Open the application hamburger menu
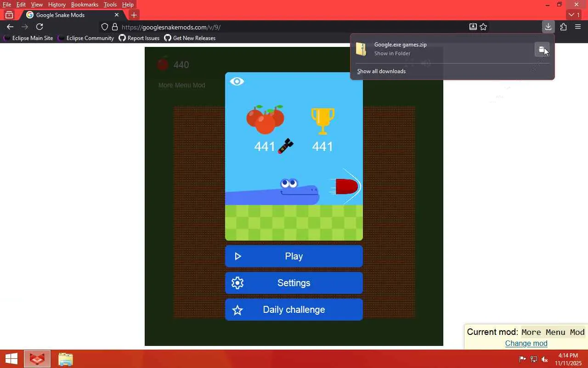This screenshot has height=368, width=588. (x=578, y=27)
